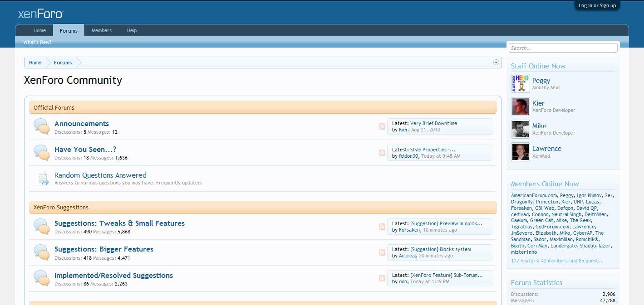
Task: Click Suggestions: Bigger Features bubble icon
Action: [x=42, y=252]
